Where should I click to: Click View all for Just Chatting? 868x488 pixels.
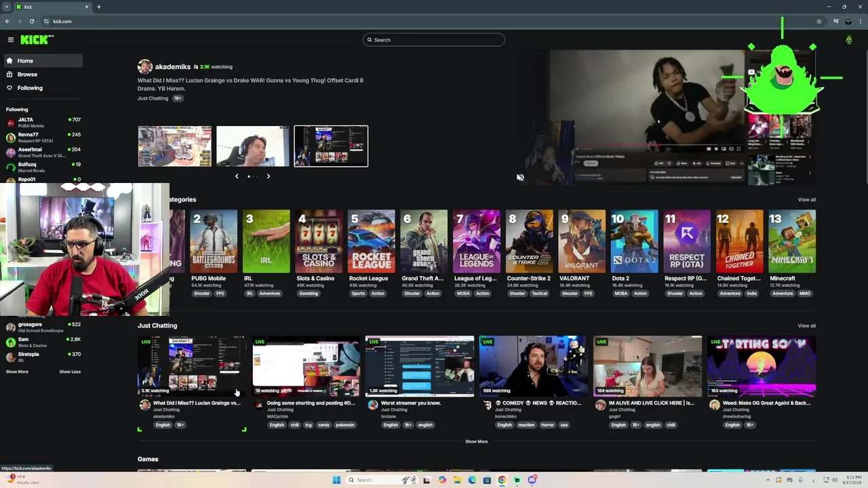point(806,326)
